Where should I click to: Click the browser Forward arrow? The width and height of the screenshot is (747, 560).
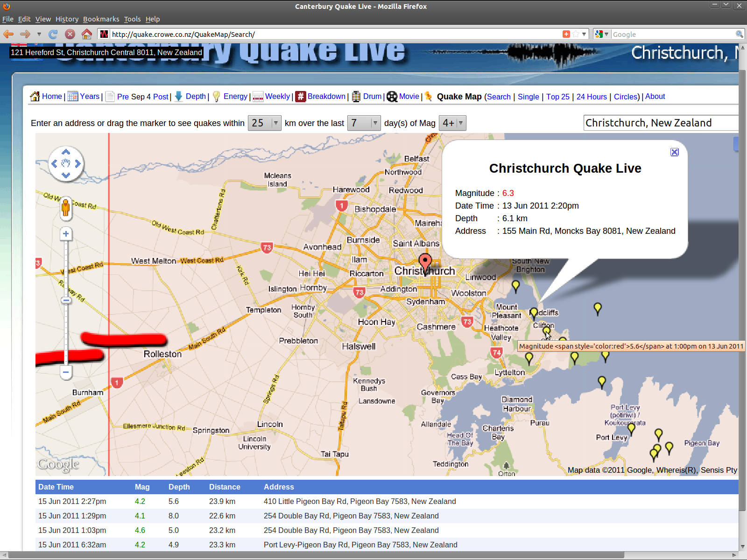pos(25,34)
